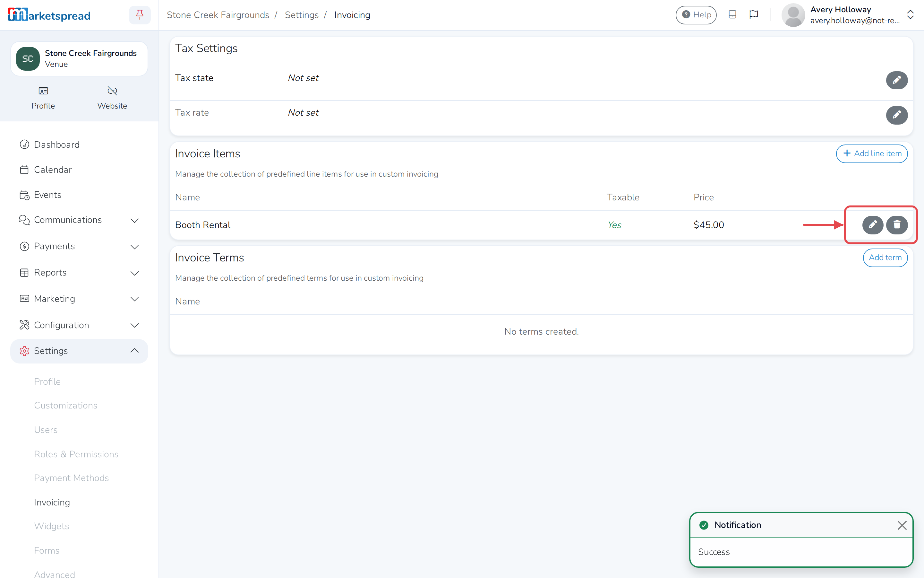Click the $45.00 price value
This screenshot has width=924, height=578.
(709, 225)
